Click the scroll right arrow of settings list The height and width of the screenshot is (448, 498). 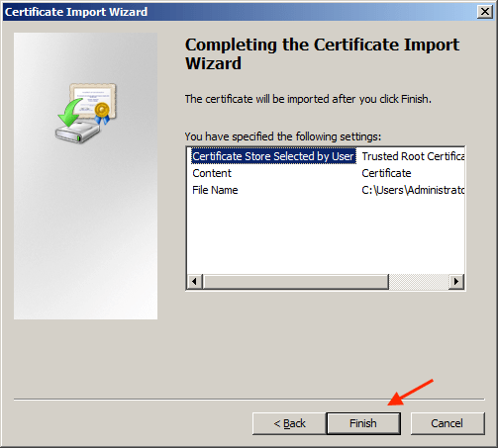(x=456, y=282)
